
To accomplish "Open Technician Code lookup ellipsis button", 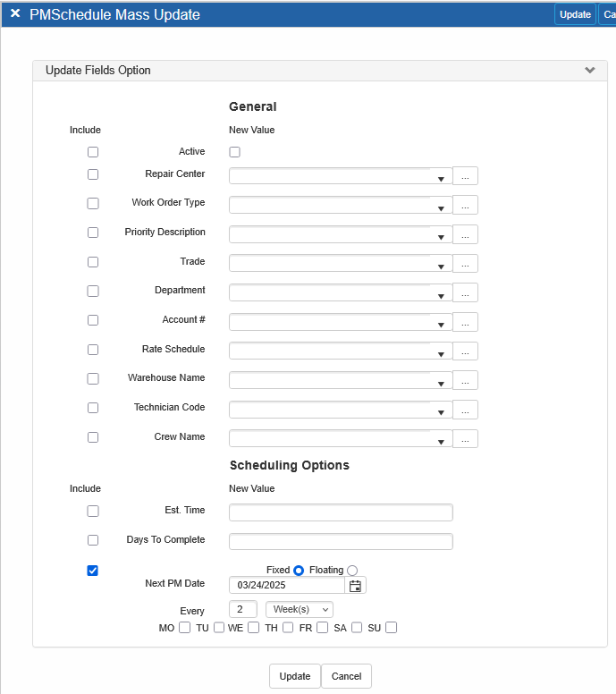I will [465, 410].
